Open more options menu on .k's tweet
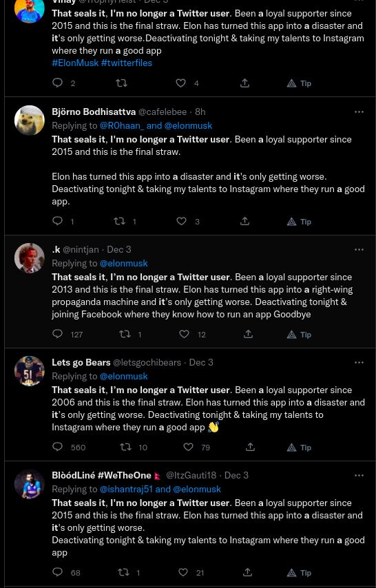Image resolution: width=376 pixels, height=588 pixels. [x=359, y=249]
